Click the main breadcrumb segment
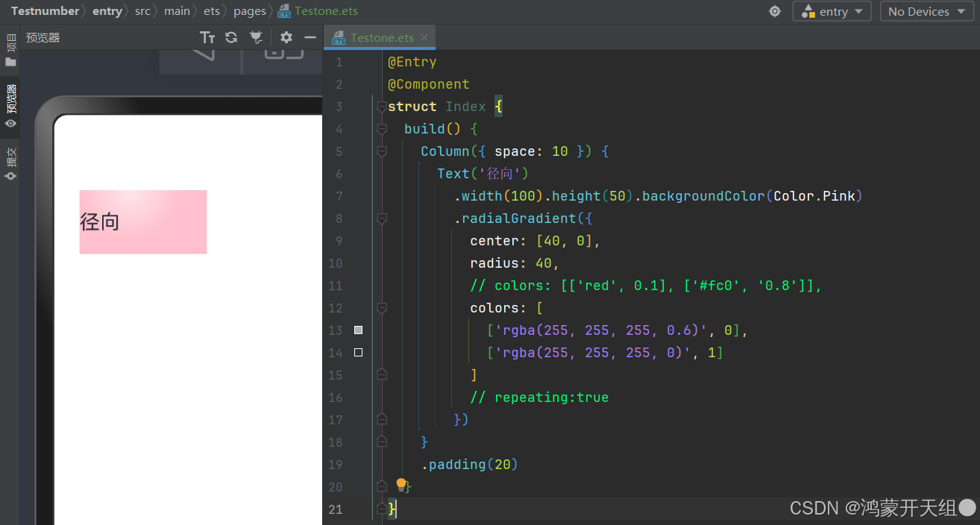The width and height of the screenshot is (980, 525). [x=177, y=11]
